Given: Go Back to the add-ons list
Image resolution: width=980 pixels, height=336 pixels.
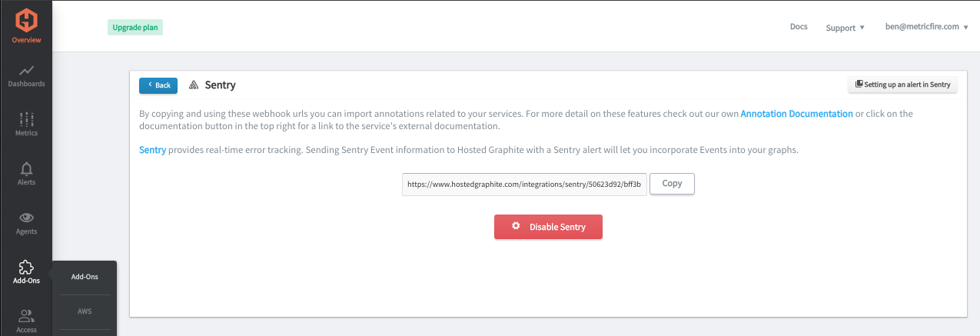Looking at the screenshot, I should pyautogui.click(x=158, y=85).
